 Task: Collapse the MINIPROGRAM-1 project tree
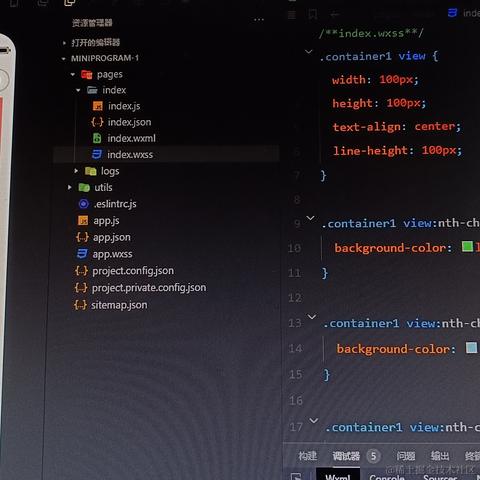pos(63,59)
